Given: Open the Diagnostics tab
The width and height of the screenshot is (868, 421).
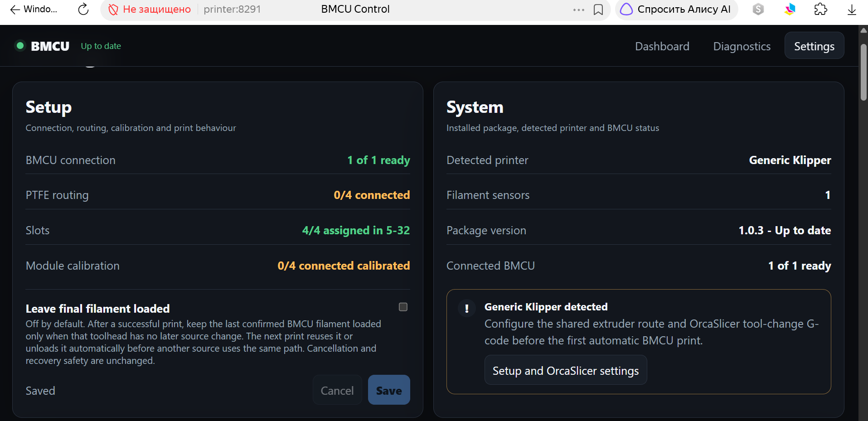Looking at the screenshot, I should pyautogui.click(x=742, y=46).
